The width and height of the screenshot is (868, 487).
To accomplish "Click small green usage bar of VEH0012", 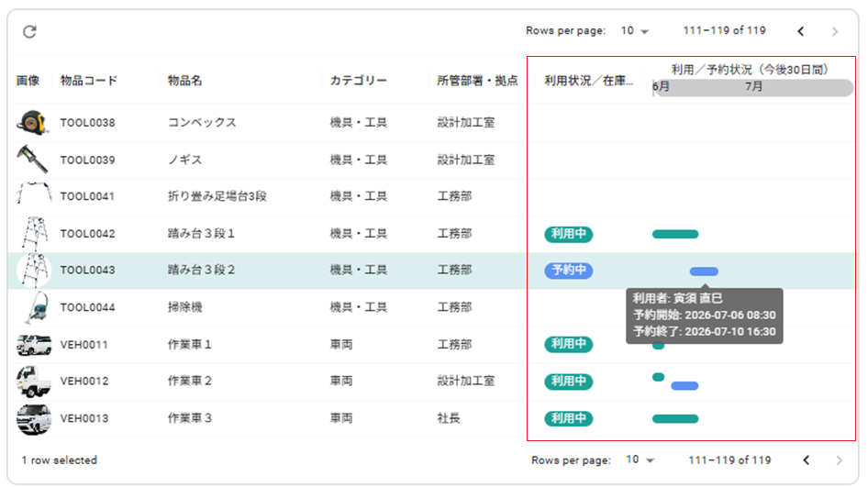I will click(x=658, y=378).
